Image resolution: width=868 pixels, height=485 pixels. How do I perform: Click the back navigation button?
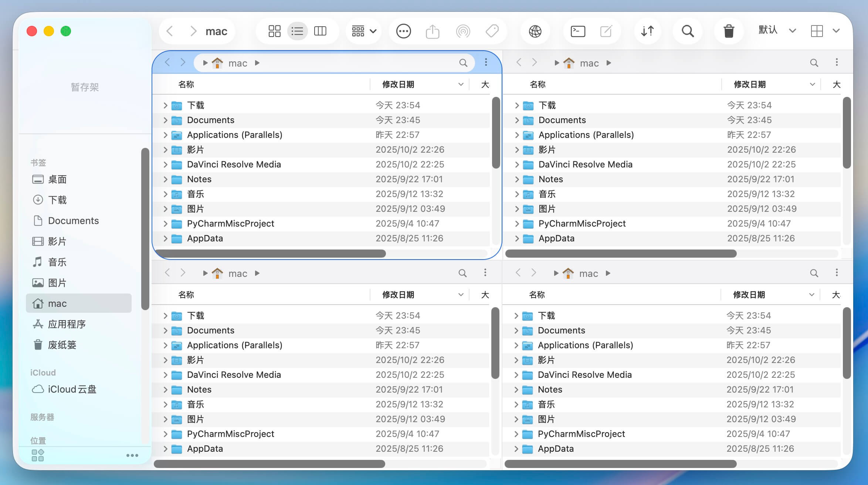pos(170,31)
